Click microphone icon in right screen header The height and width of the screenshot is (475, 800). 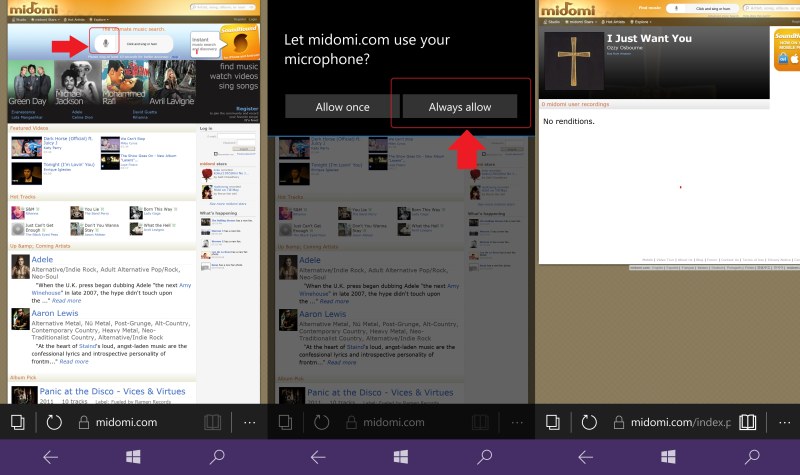[x=677, y=8]
